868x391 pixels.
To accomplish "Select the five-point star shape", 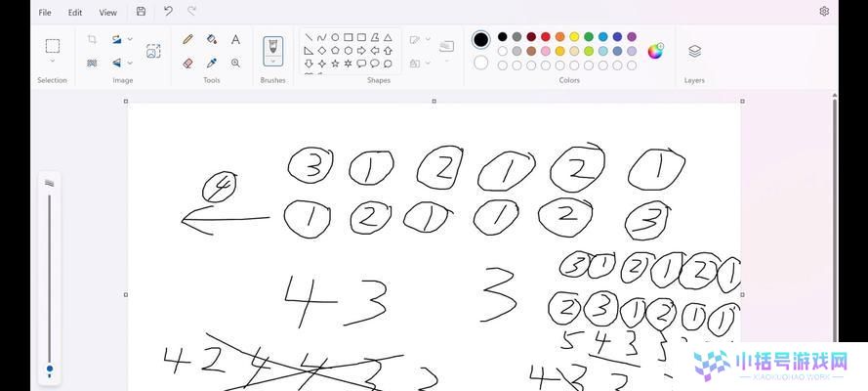I will click(335, 64).
